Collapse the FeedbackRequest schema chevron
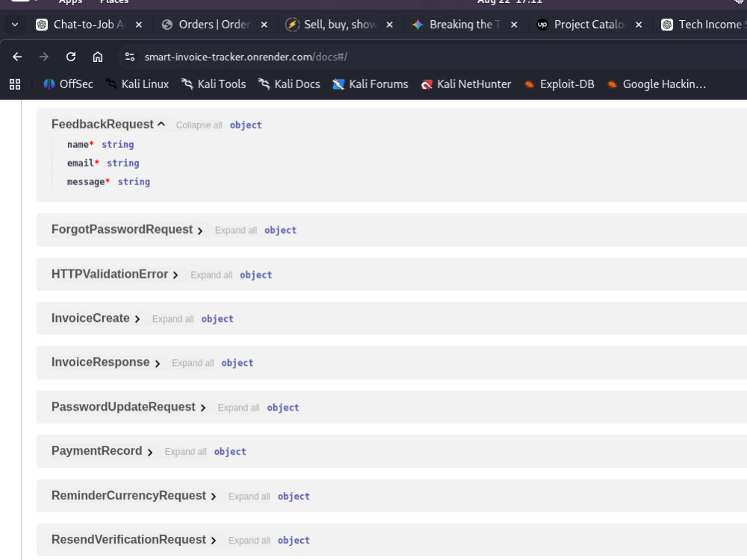Screen dimensions: 747x560 [161, 124]
